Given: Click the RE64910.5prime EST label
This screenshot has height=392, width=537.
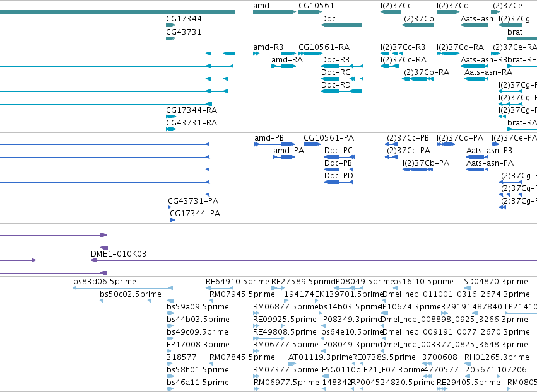Looking at the screenshot, I should (x=237, y=282).
